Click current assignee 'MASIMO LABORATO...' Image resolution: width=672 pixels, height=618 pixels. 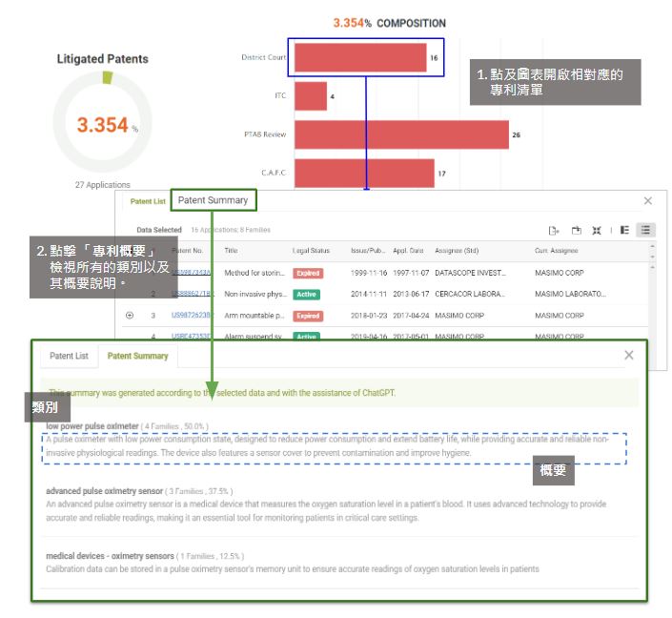[x=570, y=294]
